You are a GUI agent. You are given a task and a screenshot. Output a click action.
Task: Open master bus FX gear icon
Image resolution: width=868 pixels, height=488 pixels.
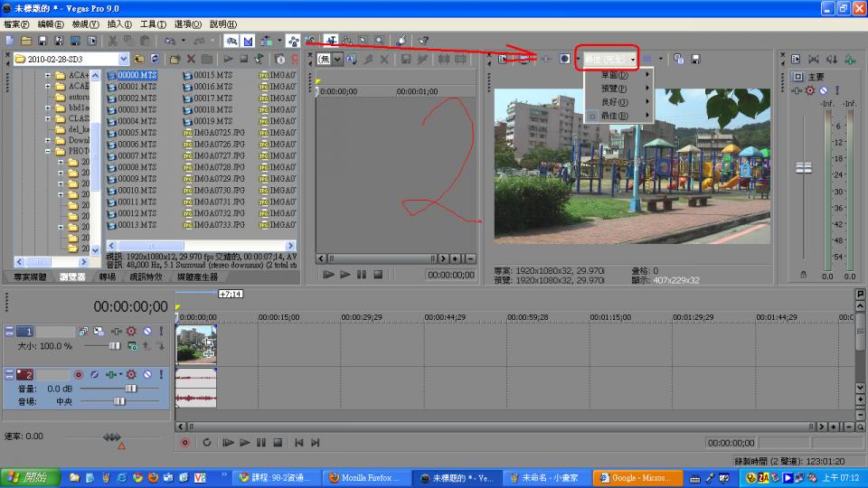(x=810, y=90)
